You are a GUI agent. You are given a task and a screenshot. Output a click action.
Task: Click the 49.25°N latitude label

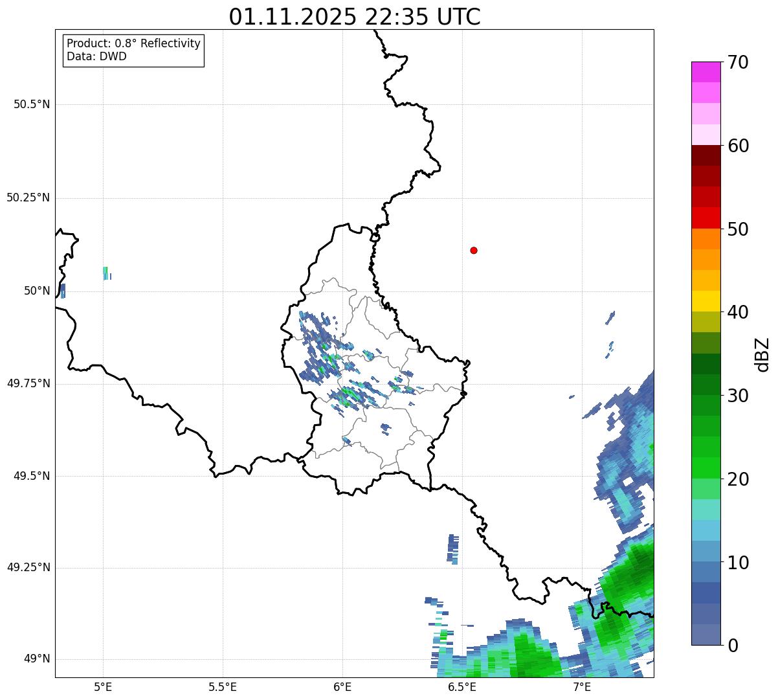pos(28,567)
